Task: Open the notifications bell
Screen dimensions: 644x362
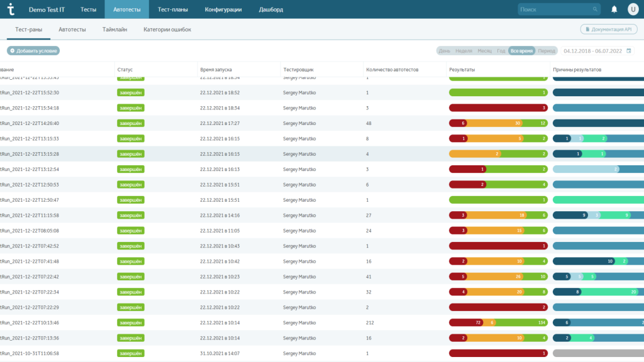Action: (x=614, y=9)
